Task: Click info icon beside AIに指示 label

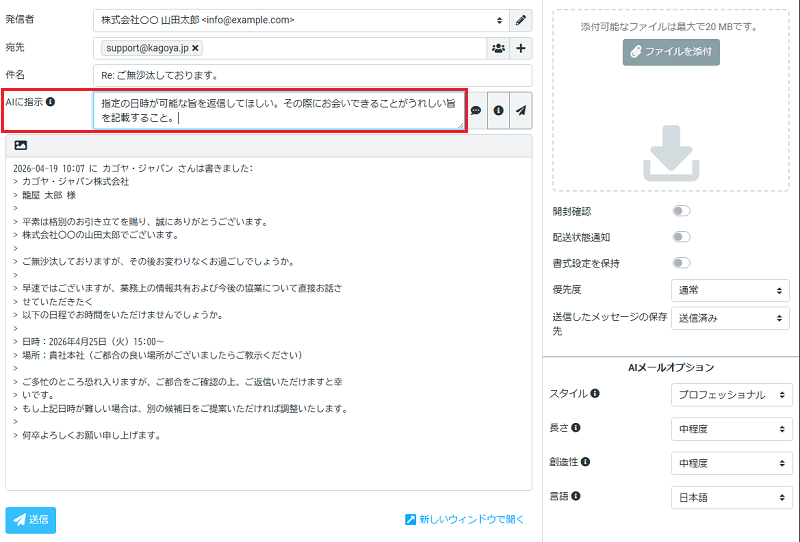Action: pyautogui.click(x=51, y=102)
